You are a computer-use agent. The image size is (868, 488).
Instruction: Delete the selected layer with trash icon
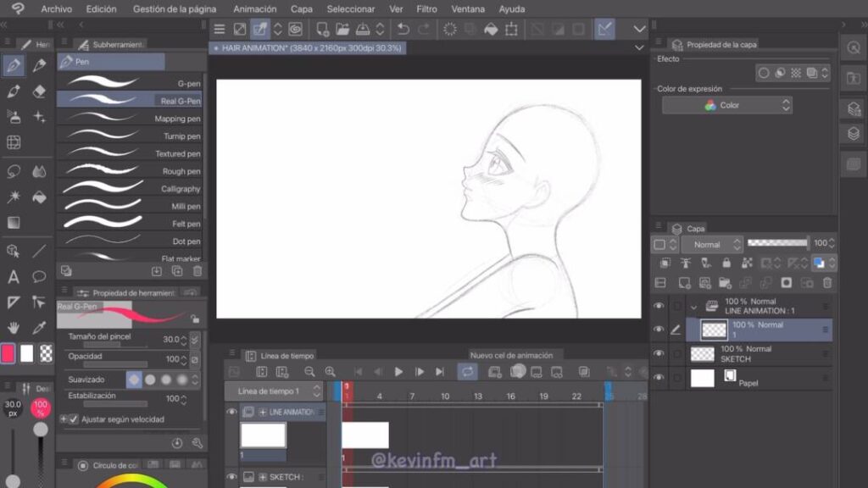pyautogui.click(x=827, y=283)
